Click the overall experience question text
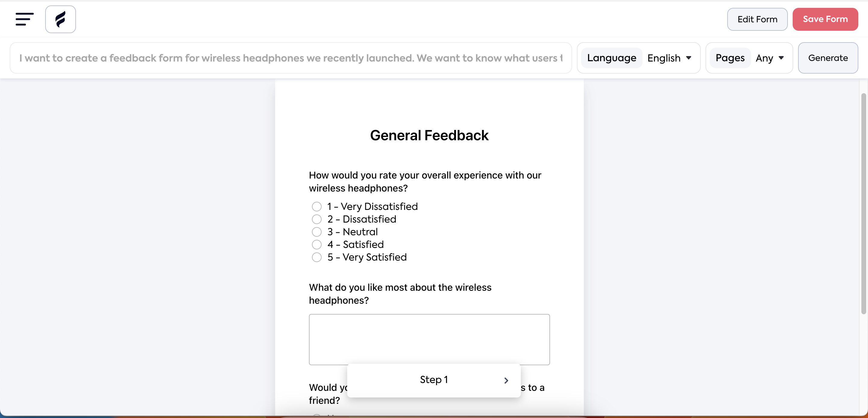The height and width of the screenshot is (418, 868). click(x=425, y=182)
